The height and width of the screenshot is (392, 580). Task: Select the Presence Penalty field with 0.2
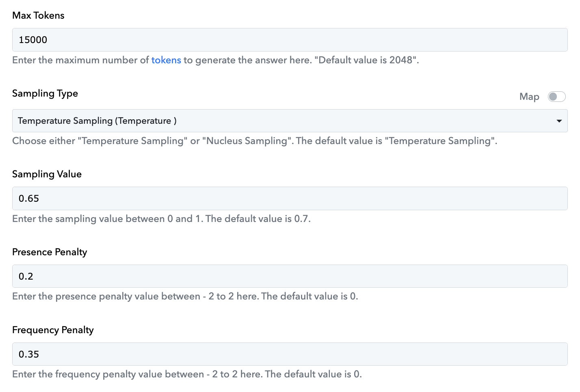click(x=290, y=276)
